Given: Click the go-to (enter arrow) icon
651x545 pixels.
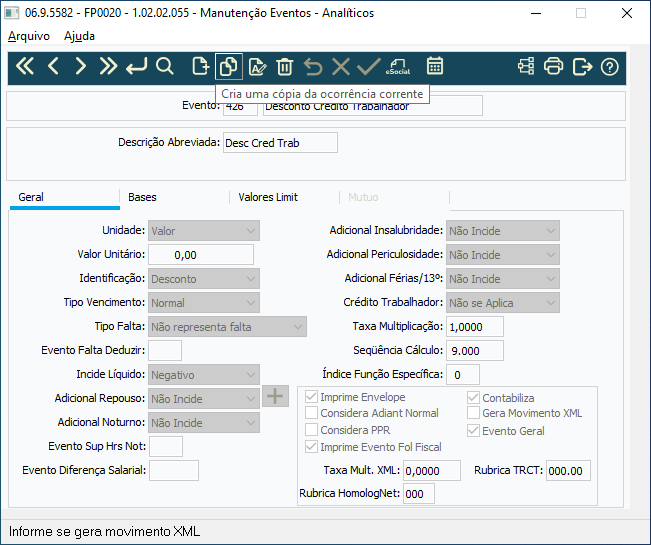Looking at the screenshot, I should pyautogui.click(x=137, y=66).
